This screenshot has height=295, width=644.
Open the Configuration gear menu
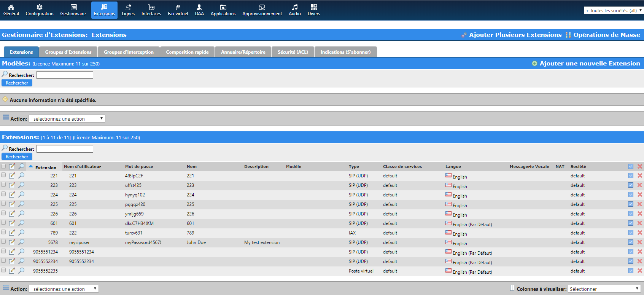pos(40,10)
